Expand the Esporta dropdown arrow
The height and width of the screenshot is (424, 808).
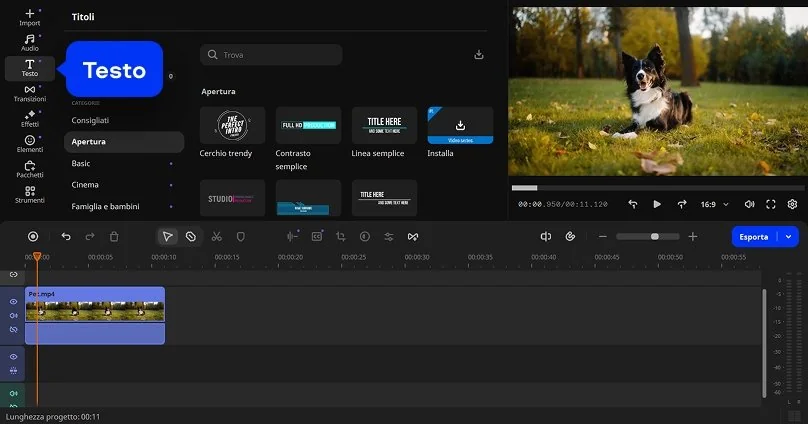click(x=789, y=237)
